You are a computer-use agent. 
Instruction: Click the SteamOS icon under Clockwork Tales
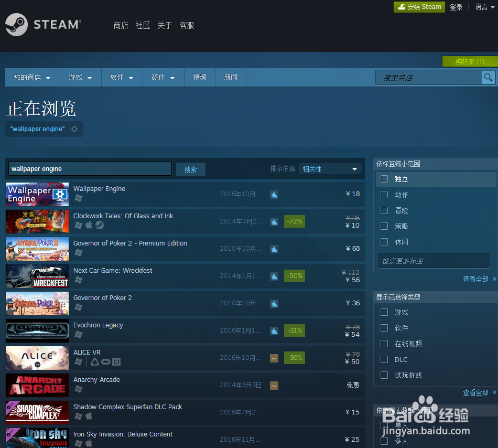point(100,225)
